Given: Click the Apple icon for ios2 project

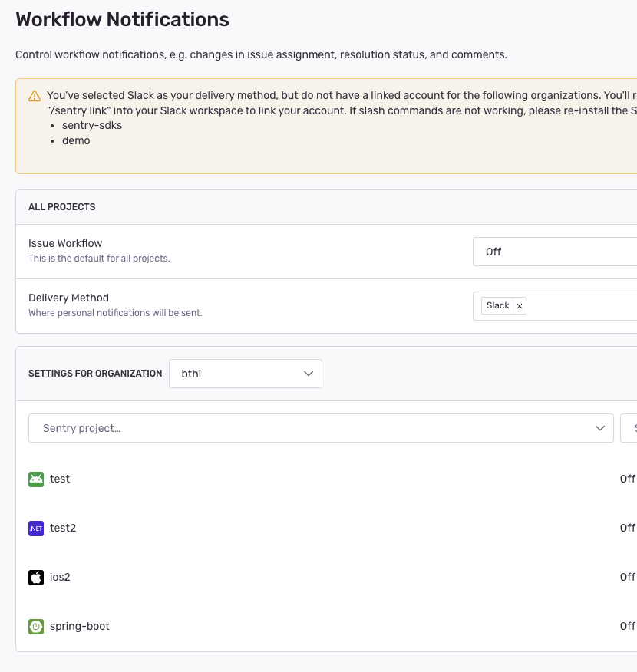Looking at the screenshot, I should (x=35, y=577).
